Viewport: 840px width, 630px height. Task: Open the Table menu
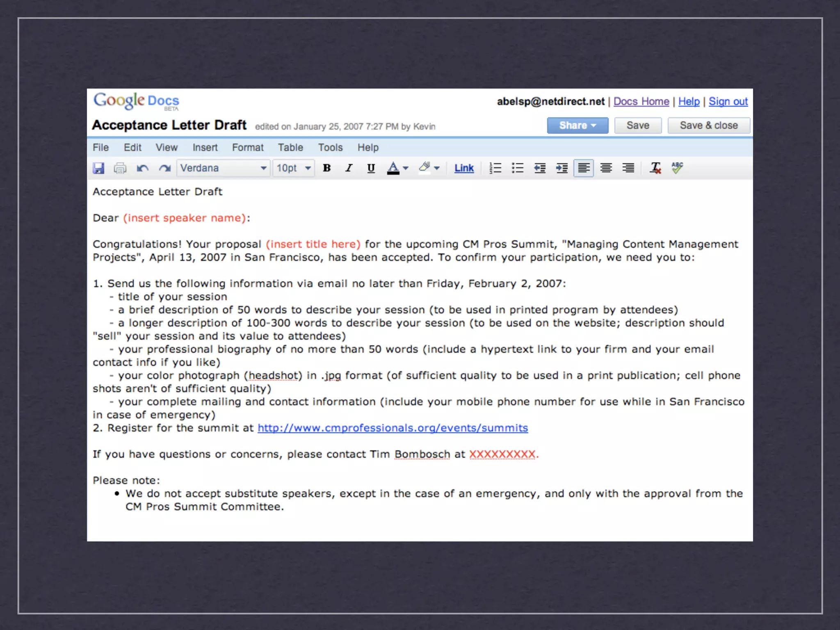click(x=290, y=148)
